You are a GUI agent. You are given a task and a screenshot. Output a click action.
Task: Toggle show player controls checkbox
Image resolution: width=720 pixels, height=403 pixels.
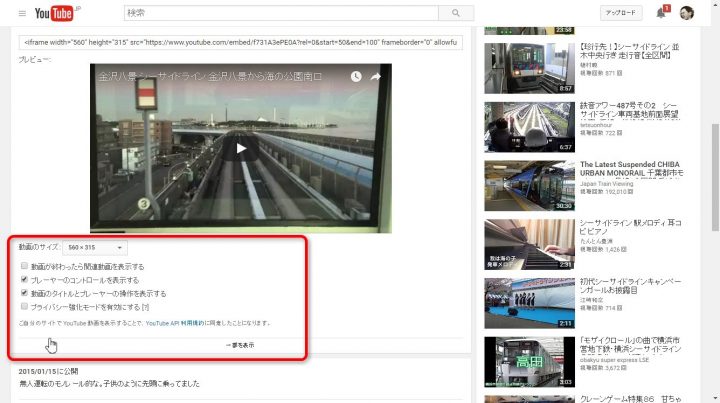pos(24,280)
